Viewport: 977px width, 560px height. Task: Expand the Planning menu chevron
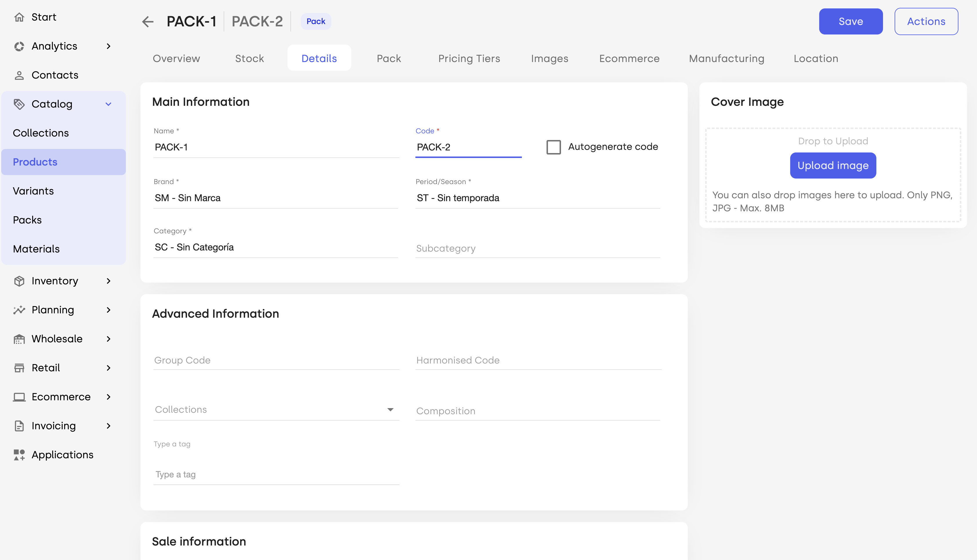tap(108, 310)
